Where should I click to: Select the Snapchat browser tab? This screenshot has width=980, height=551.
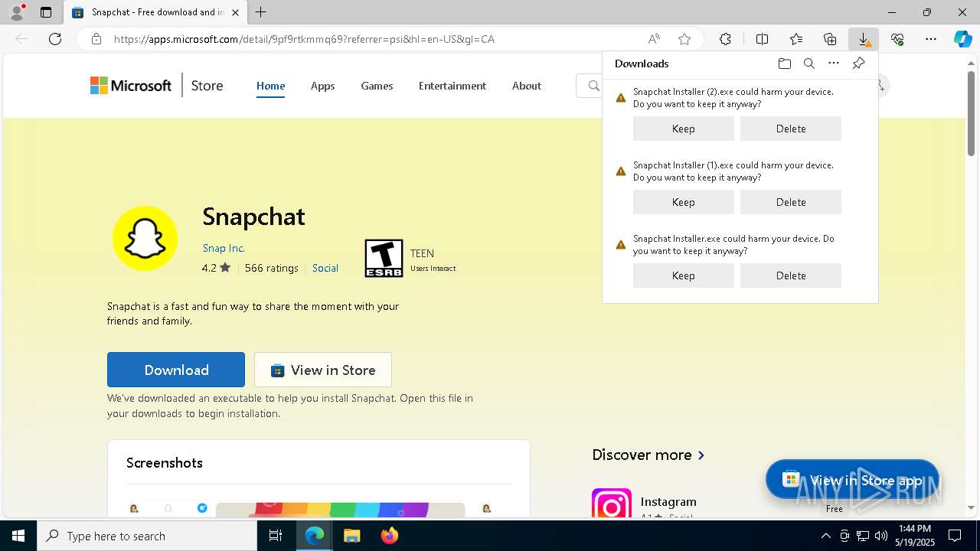pyautogui.click(x=155, y=12)
